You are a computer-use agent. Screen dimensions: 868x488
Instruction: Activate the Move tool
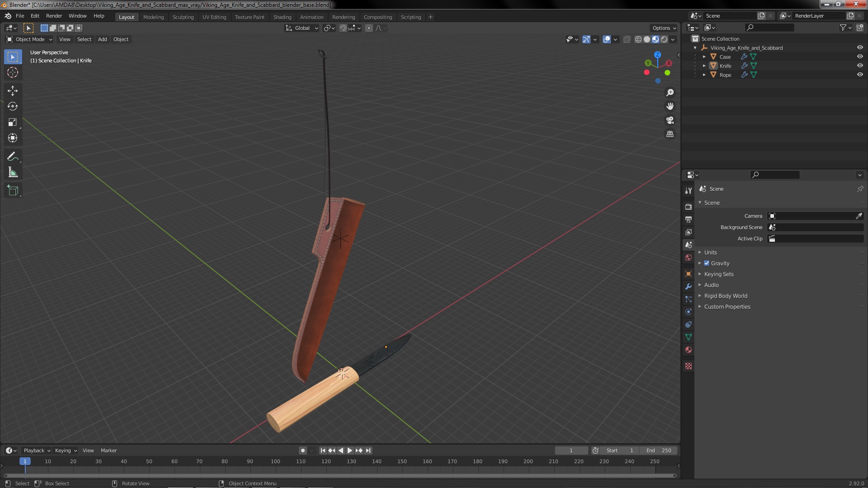click(x=13, y=91)
